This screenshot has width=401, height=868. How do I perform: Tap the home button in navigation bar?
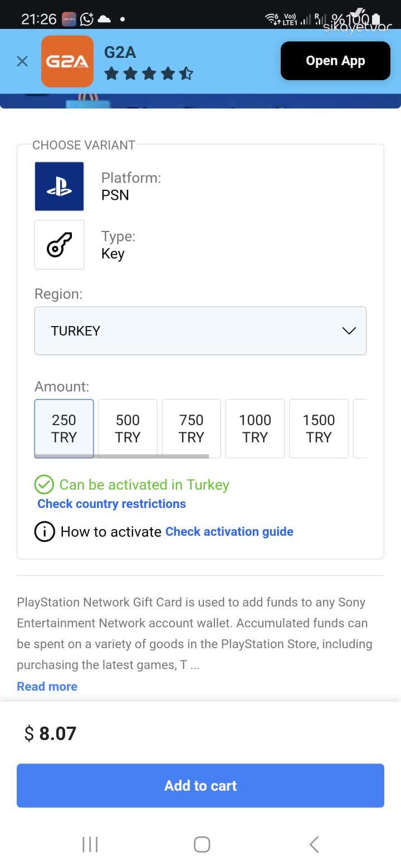pyautogui.click(x=202, y=844)
